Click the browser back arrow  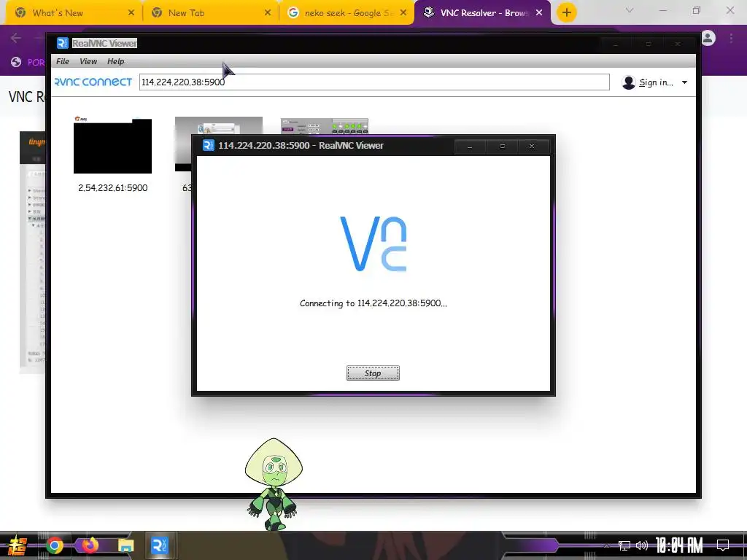tap(16, 38)
